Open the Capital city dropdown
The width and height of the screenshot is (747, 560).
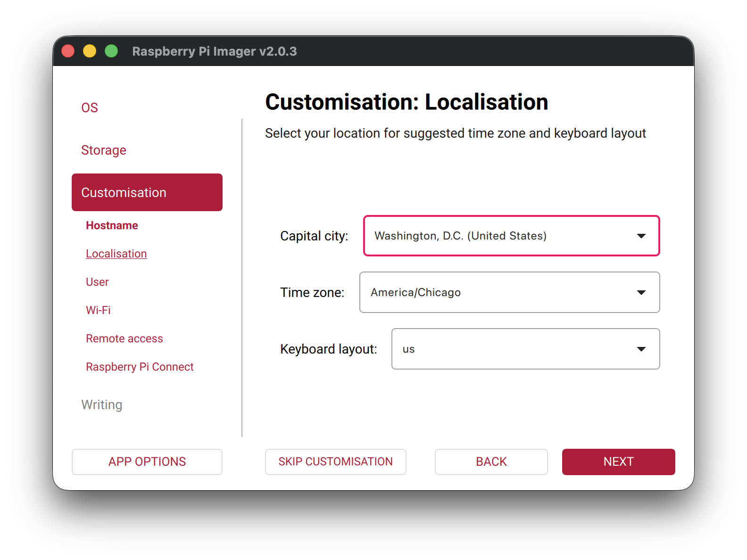[511, 236]
